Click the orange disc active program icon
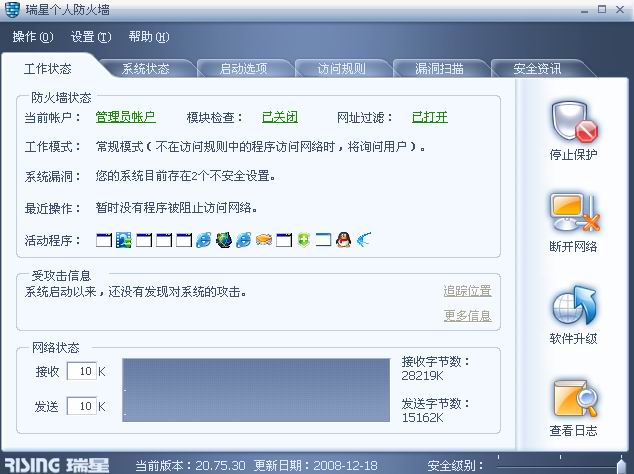 click(x=264, y=240)
